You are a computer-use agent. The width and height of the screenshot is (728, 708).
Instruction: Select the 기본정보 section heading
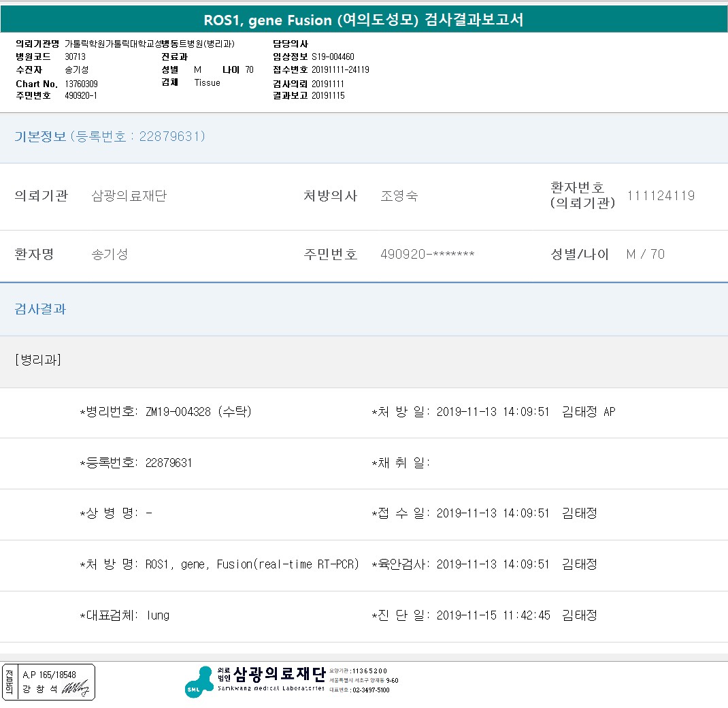[x=41, y=137]
